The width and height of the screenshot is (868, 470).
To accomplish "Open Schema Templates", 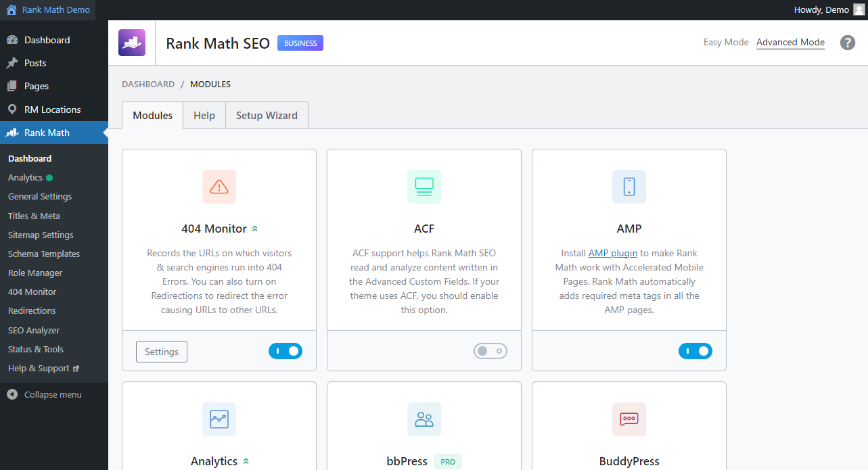I will coord(44,254).
